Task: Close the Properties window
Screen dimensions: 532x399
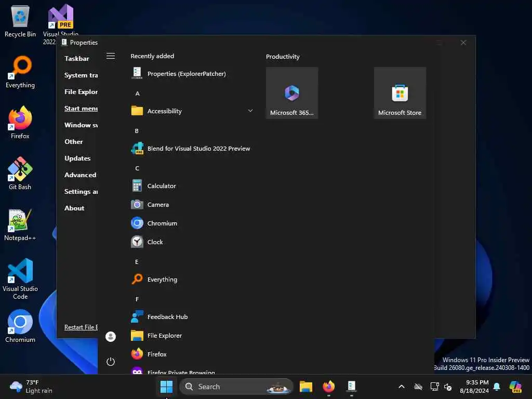Action: 463,43
